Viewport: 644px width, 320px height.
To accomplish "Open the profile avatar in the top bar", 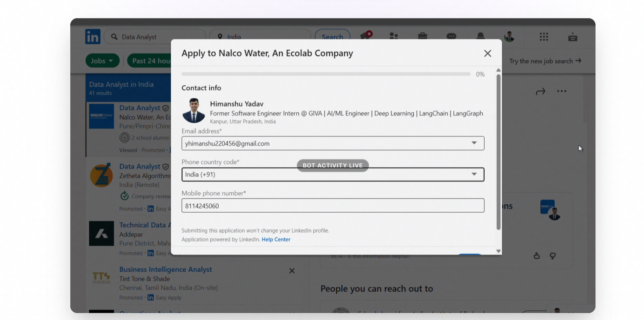I will 509,36.
